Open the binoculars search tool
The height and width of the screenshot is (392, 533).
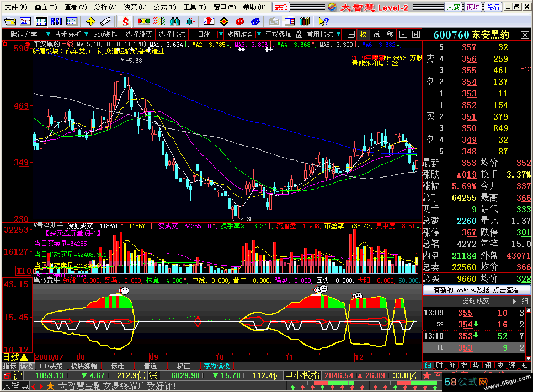(x=175, y=22)
